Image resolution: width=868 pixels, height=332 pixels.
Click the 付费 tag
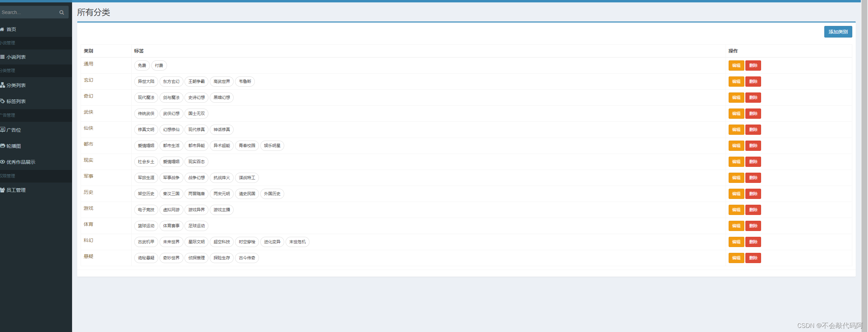[x=159, y=66]
